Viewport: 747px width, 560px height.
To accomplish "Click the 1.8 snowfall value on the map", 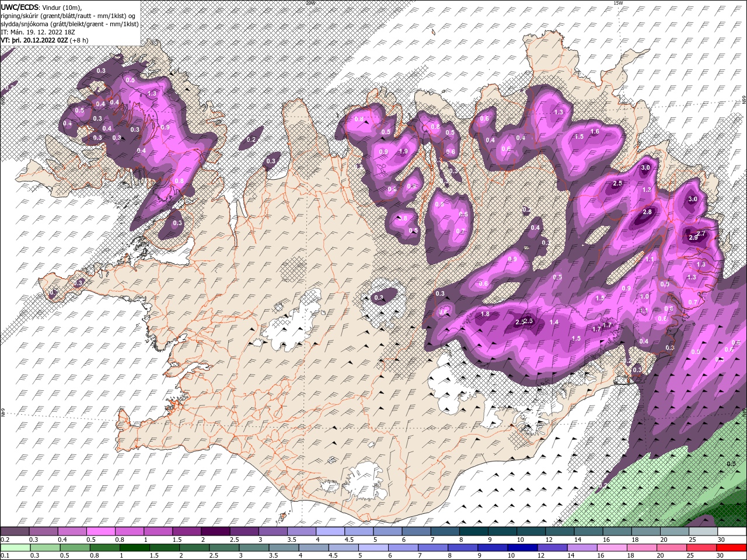I will point(485,314).
